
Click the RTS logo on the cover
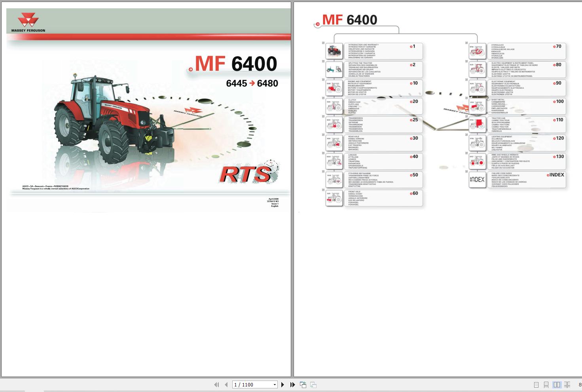point(249,173)
